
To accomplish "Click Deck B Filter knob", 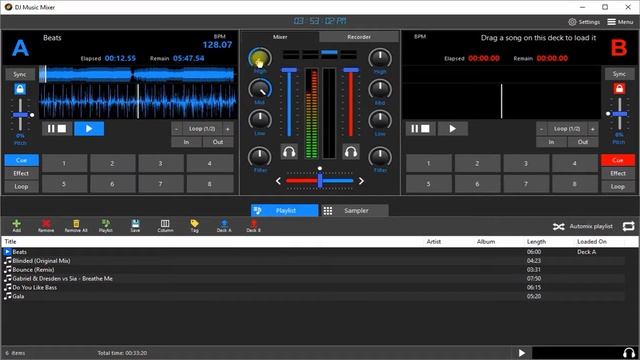I will pos(380,157).
